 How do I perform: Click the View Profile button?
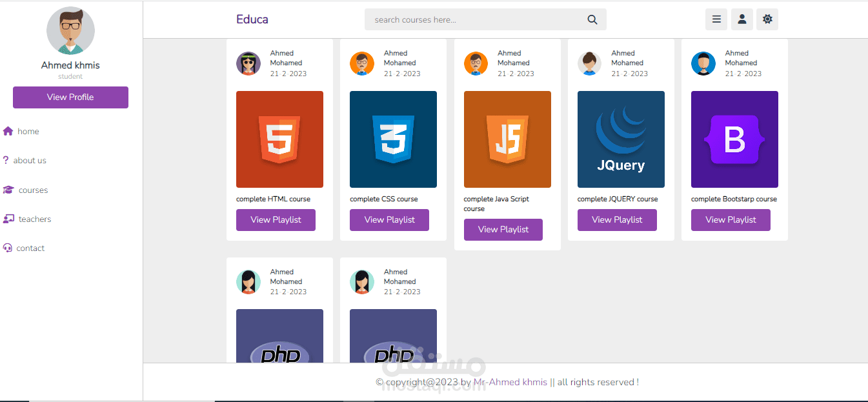point(70,97)
